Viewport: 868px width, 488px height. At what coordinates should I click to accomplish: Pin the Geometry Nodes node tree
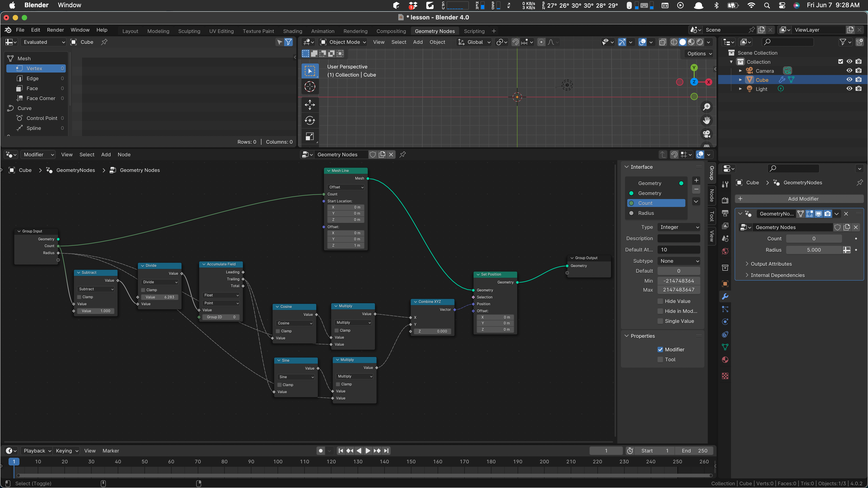(x=403, y=155)
